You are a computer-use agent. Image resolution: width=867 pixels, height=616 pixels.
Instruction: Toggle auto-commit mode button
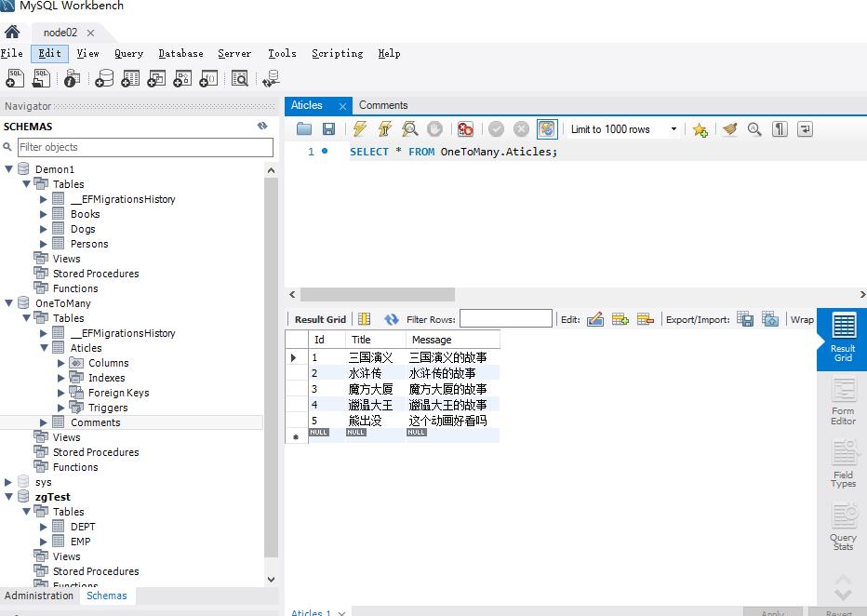pos(547,129)
